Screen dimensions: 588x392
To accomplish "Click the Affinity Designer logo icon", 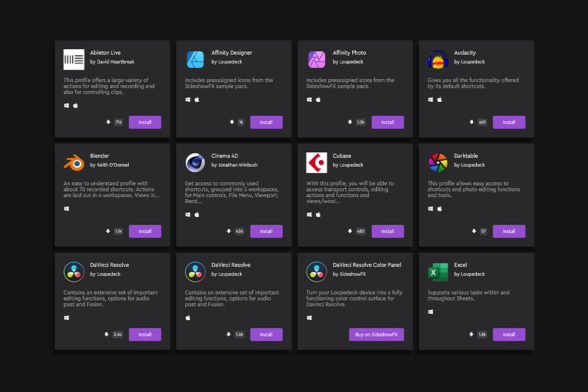I will [195, 59].
